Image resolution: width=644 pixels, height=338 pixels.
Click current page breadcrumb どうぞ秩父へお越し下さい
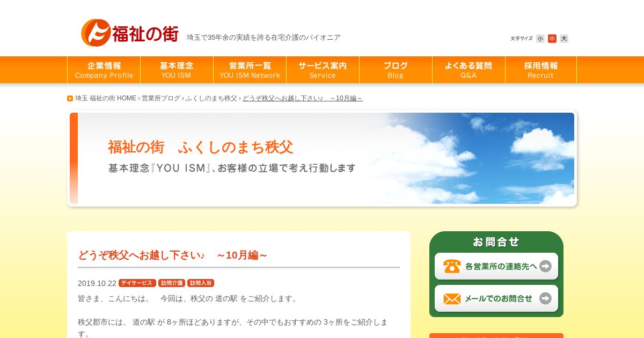[x=303, y=98]
